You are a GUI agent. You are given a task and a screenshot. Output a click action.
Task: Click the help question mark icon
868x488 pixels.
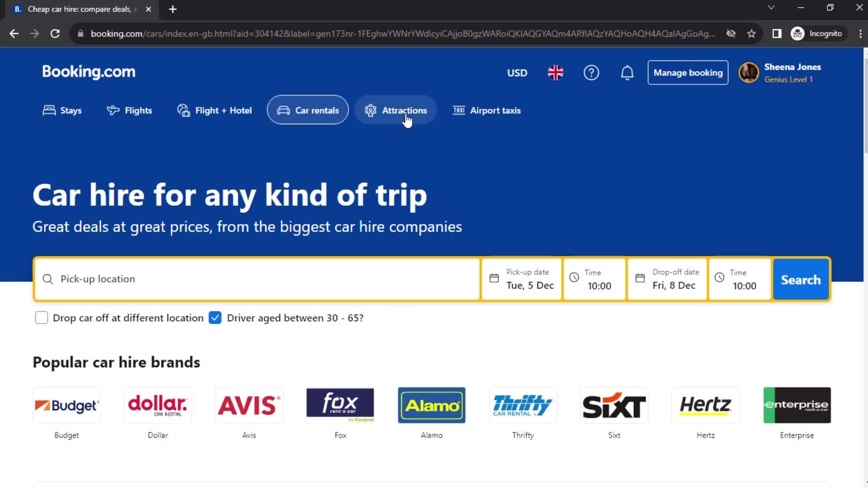click(x=591, y=73)
